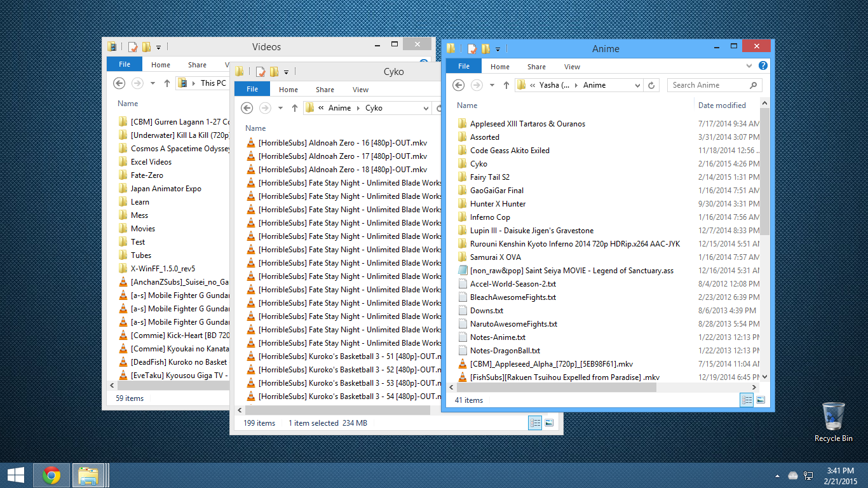Open the Recycle Bin on the desktop
Viewport: 868px width, 488px height.
point(833,421)
